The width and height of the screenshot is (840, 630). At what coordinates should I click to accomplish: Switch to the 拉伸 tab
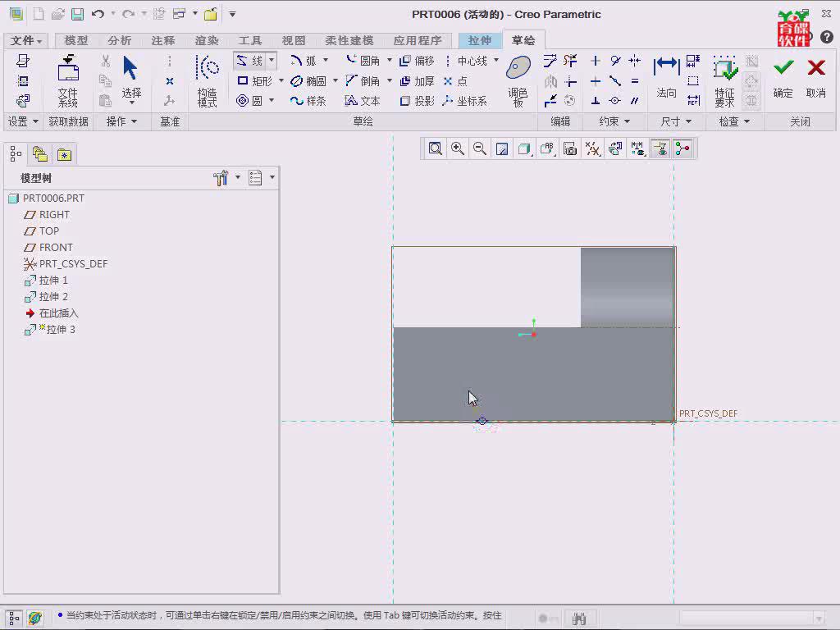tap(480, 40)
